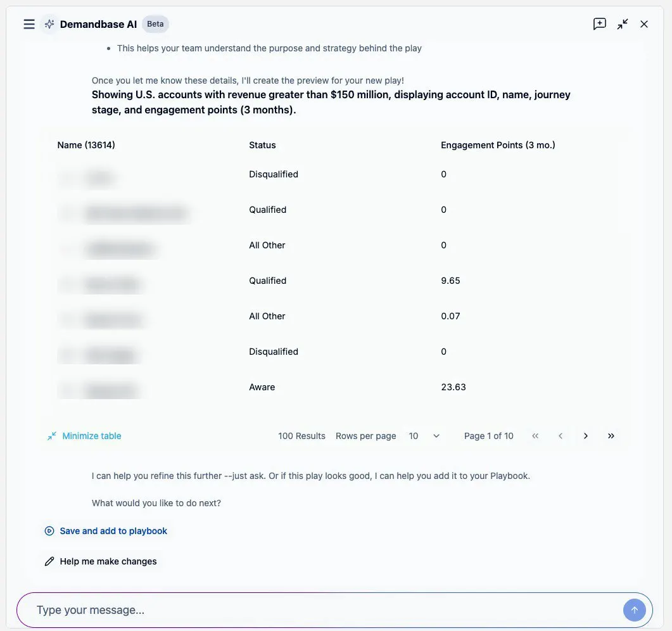Open the hamburger navigation menu
The width and height of the screenshot is (672, 631).
[29, 23]
